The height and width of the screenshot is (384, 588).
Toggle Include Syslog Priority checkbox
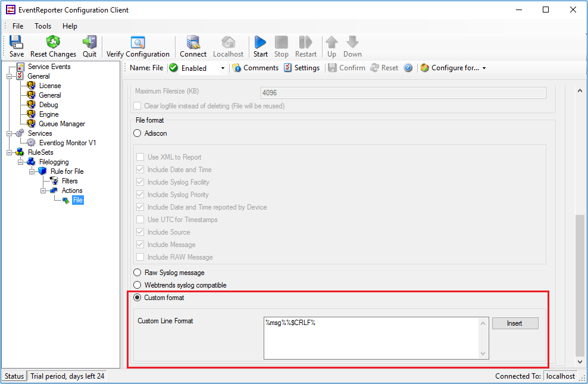[140, 194]
